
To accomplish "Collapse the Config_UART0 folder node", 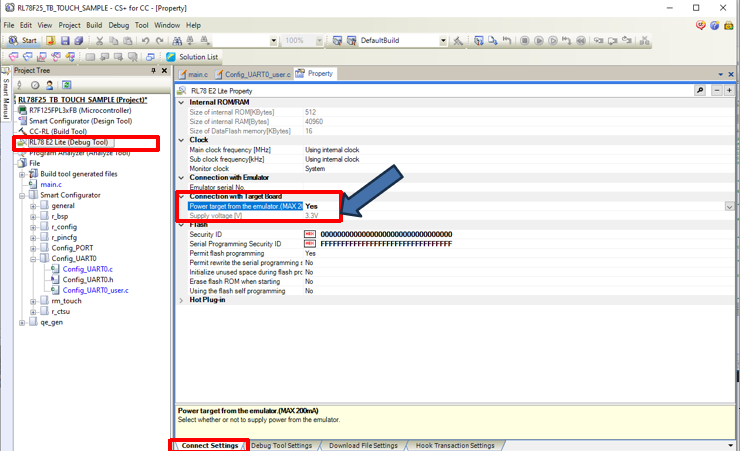I will 33,259.
